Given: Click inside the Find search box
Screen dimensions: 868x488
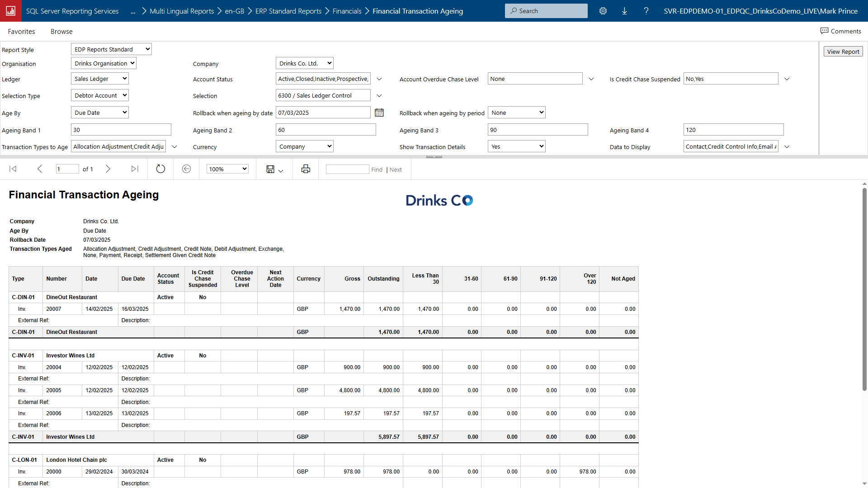Looking at the screenshot, I should tap(347, 169).
